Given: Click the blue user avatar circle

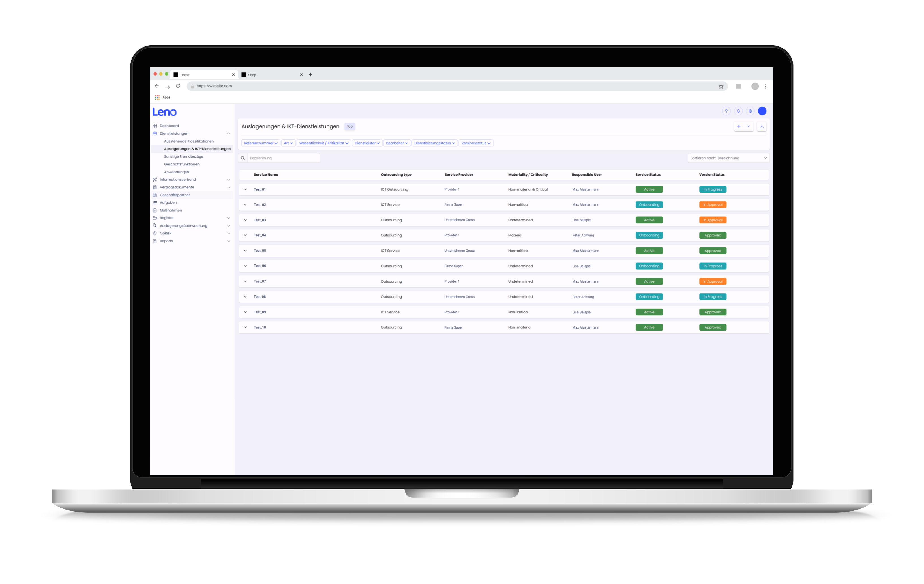Looking at the screenshot, I should pyautogui.click(x=762, y=111).
